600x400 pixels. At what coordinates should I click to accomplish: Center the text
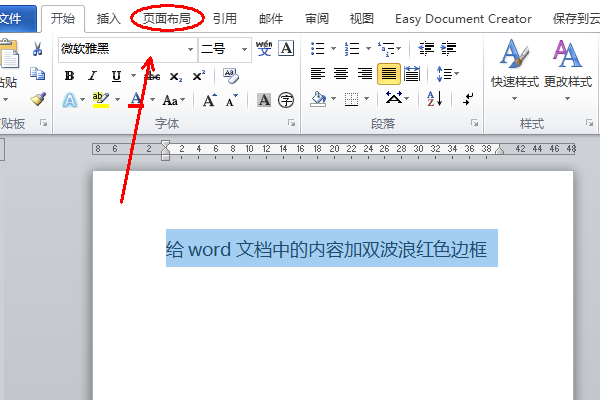click(x=341, y=73)
